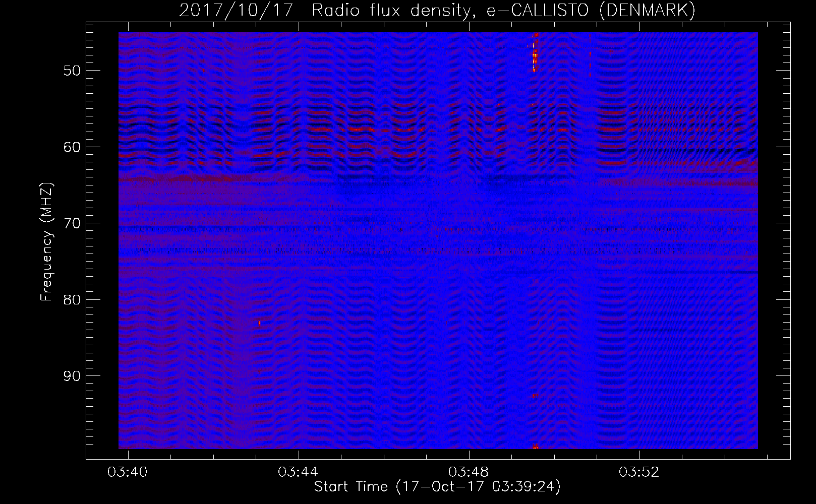Select the 03:44 time tick label
The width and height of the screenshot is (816, 504).
coord(299,472)
